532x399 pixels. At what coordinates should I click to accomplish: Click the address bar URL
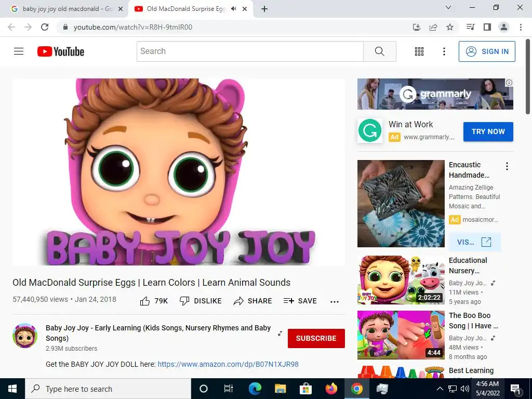click(x=133, y=27)
